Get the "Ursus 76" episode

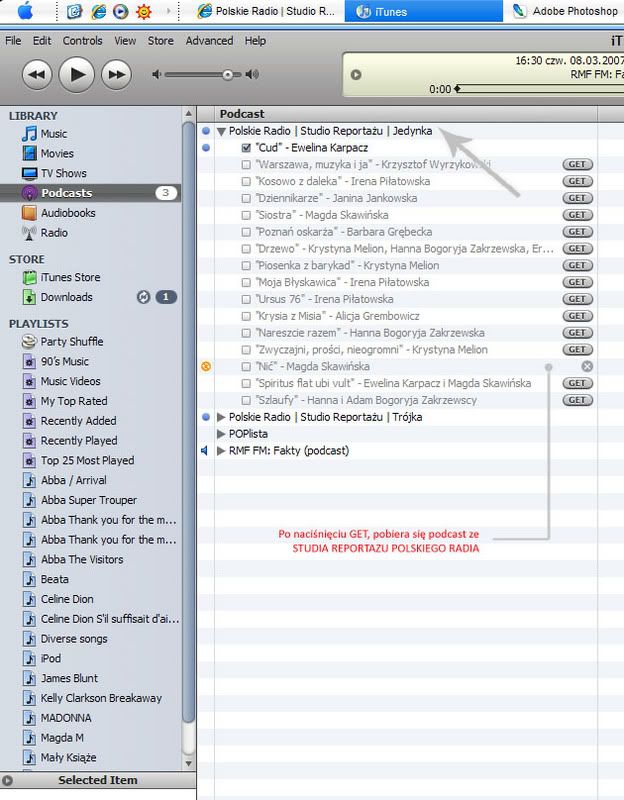pyautogui.click(x=578, y=299)
